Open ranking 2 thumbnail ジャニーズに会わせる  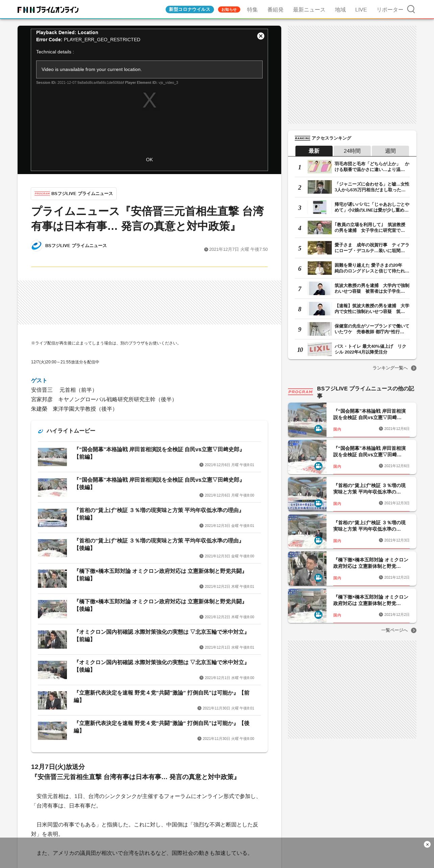319,187
